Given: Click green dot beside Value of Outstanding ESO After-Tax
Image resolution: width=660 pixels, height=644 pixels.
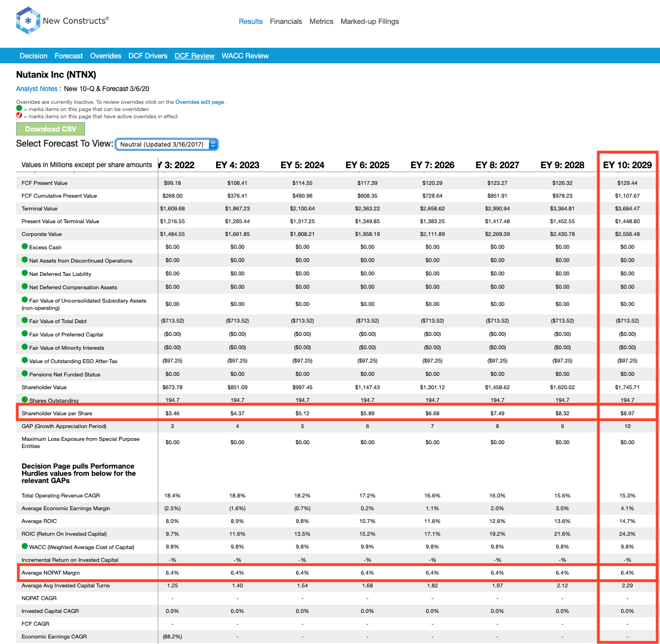Looking at the screenshot, I should pos(25,360).
